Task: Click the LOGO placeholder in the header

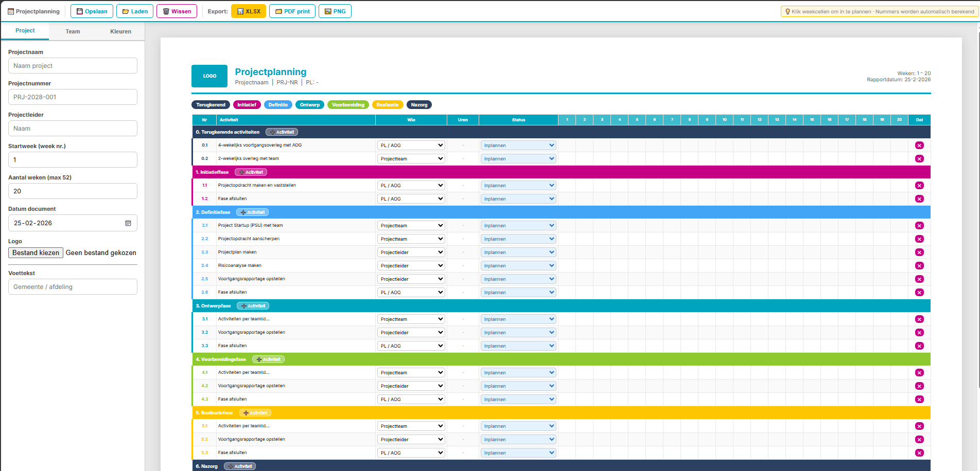Action: pyautogui.click(x=209, y=76)
